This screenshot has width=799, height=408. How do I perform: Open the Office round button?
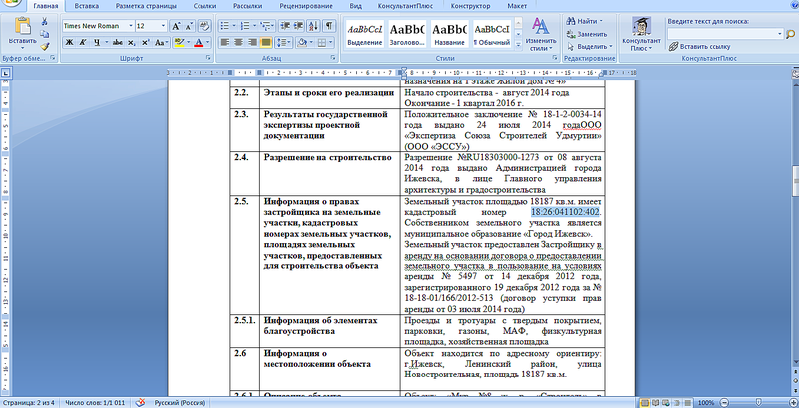pos(9,4)
